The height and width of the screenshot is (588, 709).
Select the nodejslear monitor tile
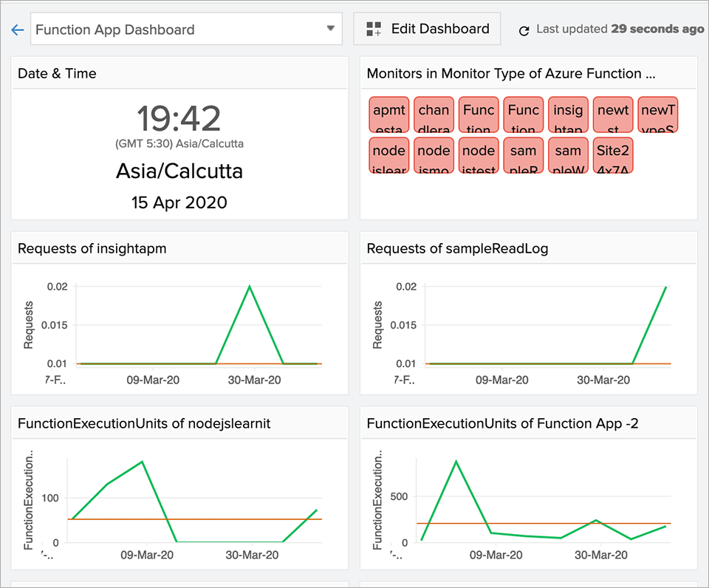(388, 155)
